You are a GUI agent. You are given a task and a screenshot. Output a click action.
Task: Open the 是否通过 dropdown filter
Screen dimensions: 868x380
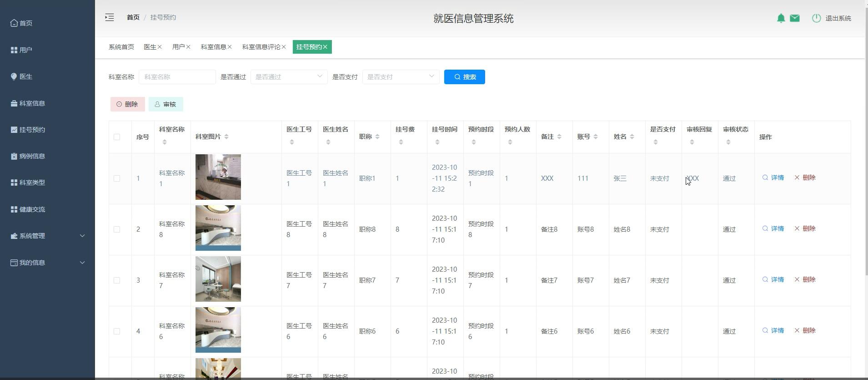pyautogui.click(x=289, y=77)
